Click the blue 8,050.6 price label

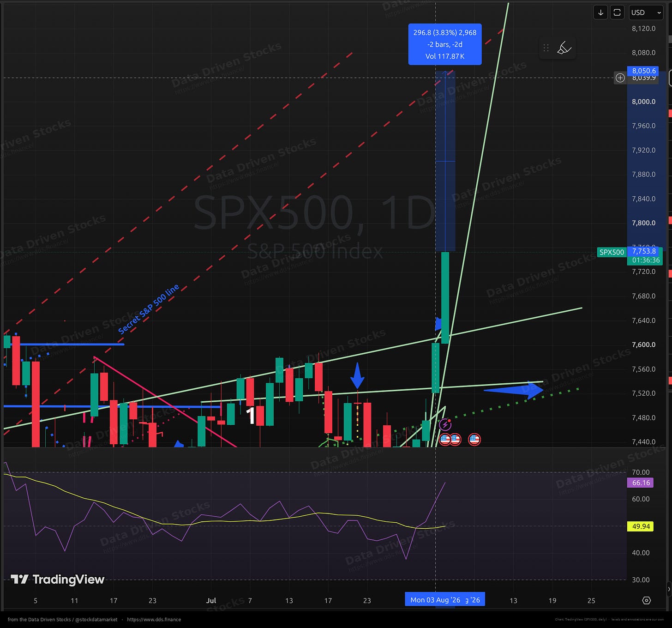pyautogui.click(x=644, y=71)
